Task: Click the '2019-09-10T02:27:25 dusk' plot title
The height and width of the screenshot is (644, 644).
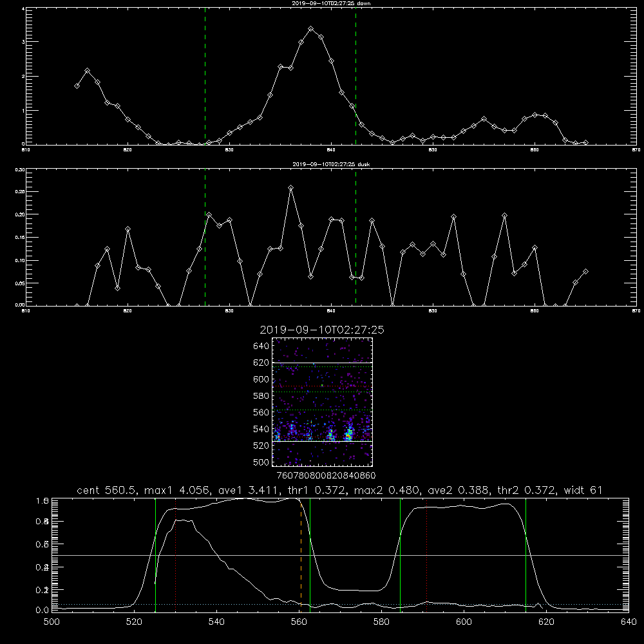Action: click(x=331, y=164)
